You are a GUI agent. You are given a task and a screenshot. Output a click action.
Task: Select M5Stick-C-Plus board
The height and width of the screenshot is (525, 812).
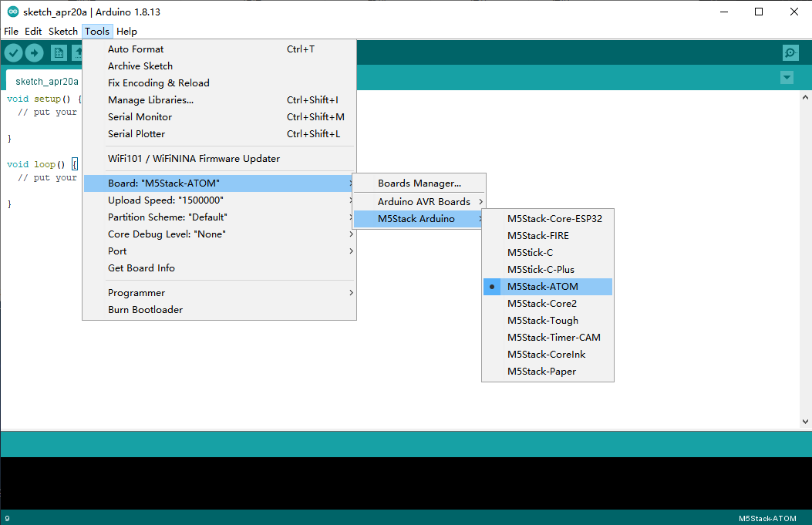[548, 270]
